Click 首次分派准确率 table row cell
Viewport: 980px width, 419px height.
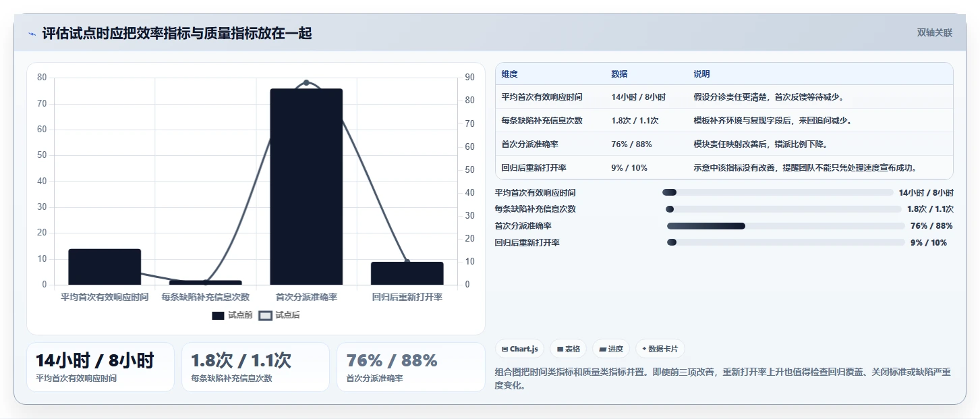click(x=529, y=144)
